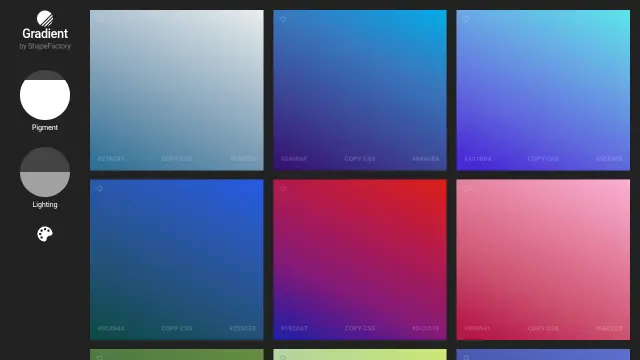The width and height of the screenshot is (640, 360).
Task: Click right hex code on dark-blue-to-cyan gradient
Action: click(426, 159)
